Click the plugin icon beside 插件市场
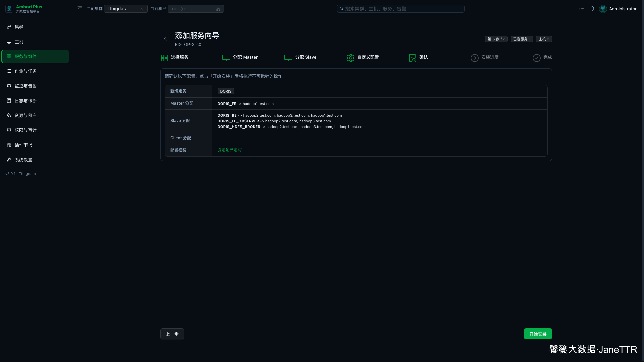The image size is (644, 362). [9, 145]
